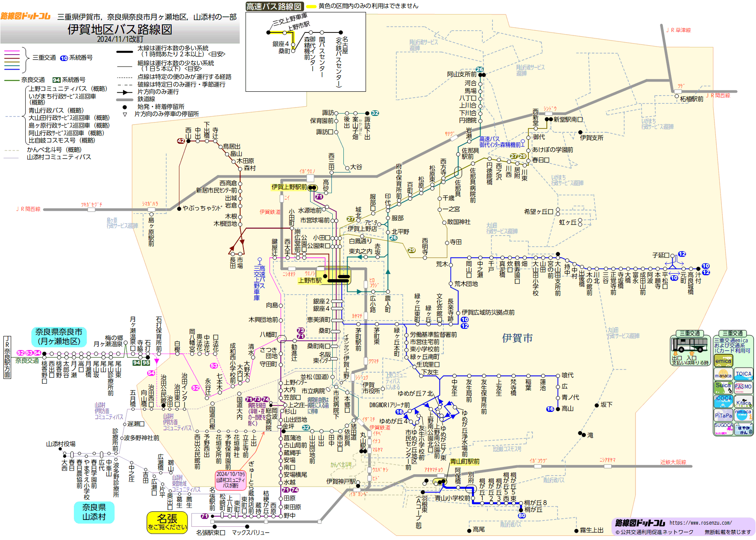
Task: Click the 伊賀上野駅前 stop label
Action: coord(289,187)
